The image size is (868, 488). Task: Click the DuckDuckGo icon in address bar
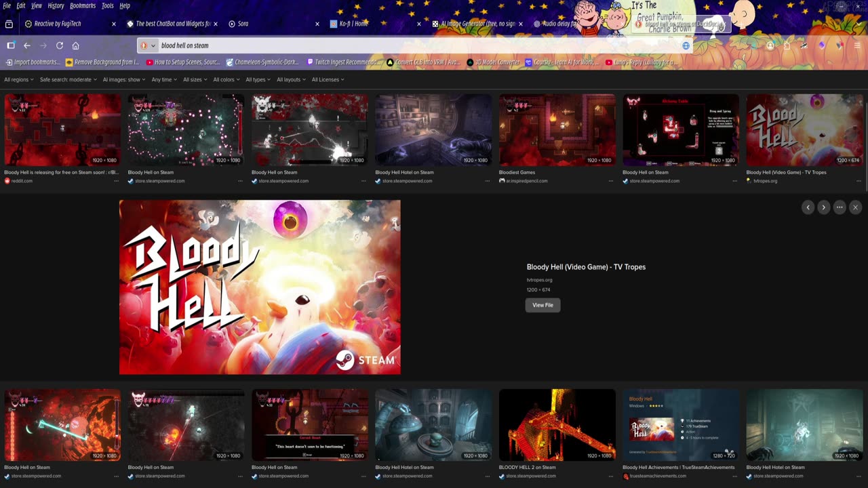coord(144,45)
